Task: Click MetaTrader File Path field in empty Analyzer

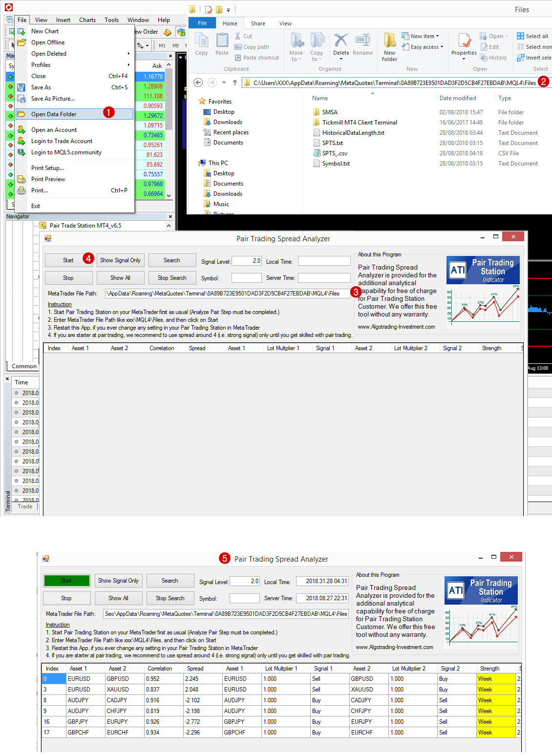Action: click(x=228, y=294)
